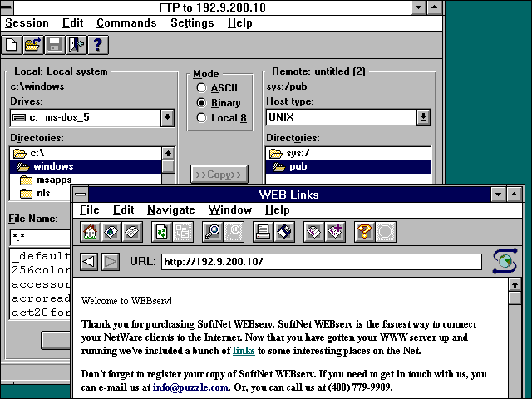Screen dimensions: 532x399
Task: Open the Navigate menu in WEB Links
Action: (x=171, y=210)
